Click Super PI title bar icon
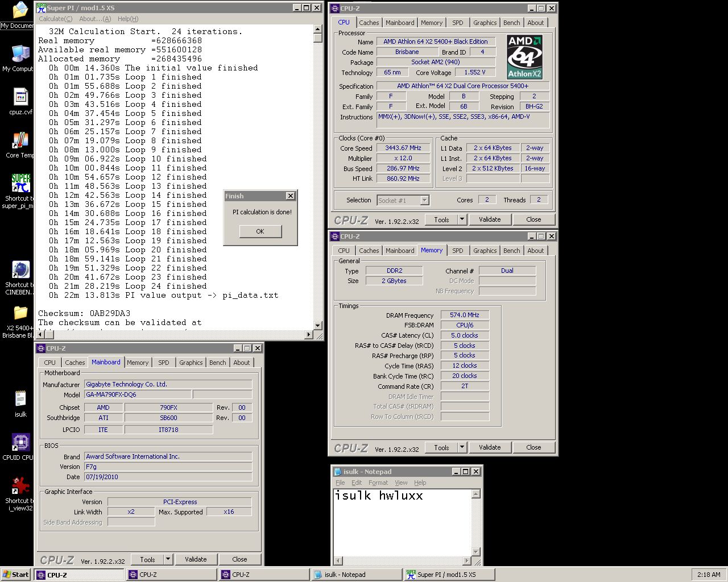Viewport: 728px width, 582px height. click(41, 8)
